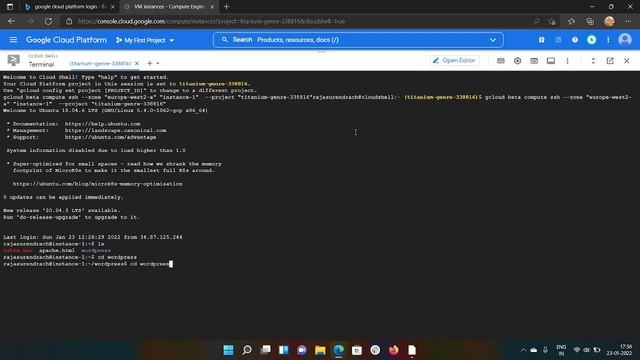This screenshot has width=640, height=360.
Task: Open Cloud Shell in new window
Action: pos(610,61)
